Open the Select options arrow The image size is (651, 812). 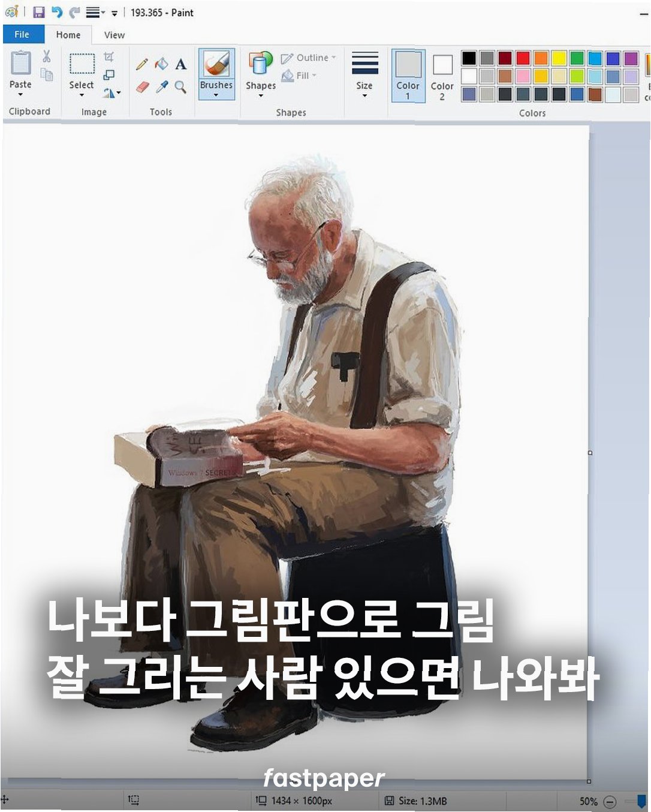click(x=82, y=95)
